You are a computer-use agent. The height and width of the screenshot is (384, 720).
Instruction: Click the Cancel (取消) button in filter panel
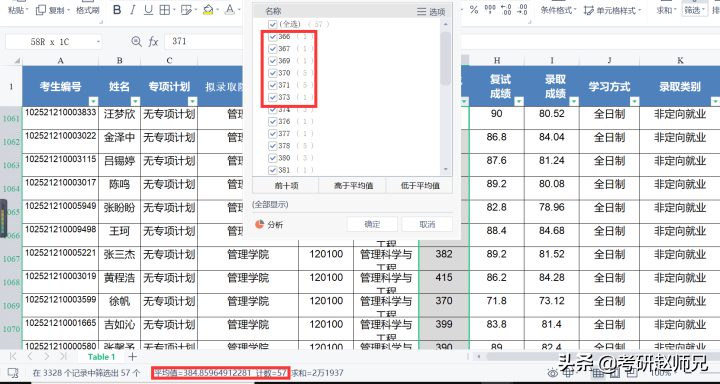click(x=427, y=224)
